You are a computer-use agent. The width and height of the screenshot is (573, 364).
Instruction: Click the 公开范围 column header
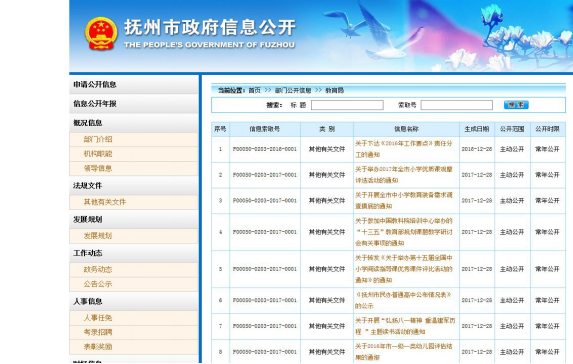[512, 129]
